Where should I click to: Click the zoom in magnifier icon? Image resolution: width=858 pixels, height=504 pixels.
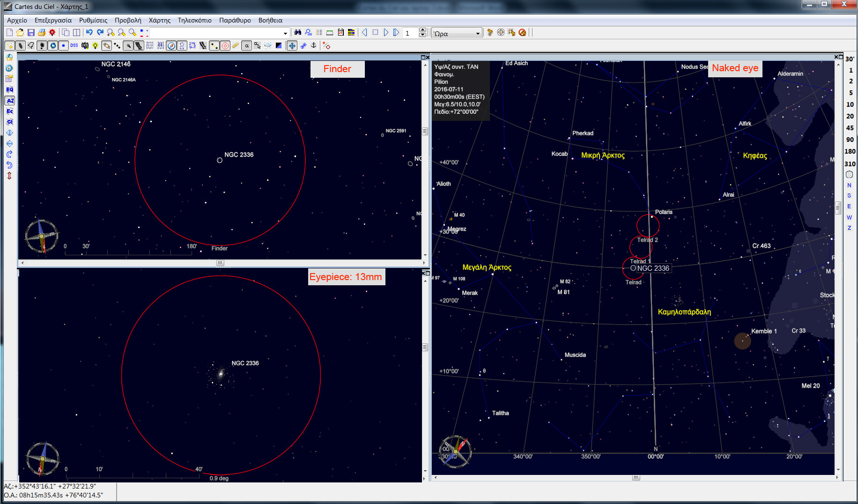tap(111, 32)
